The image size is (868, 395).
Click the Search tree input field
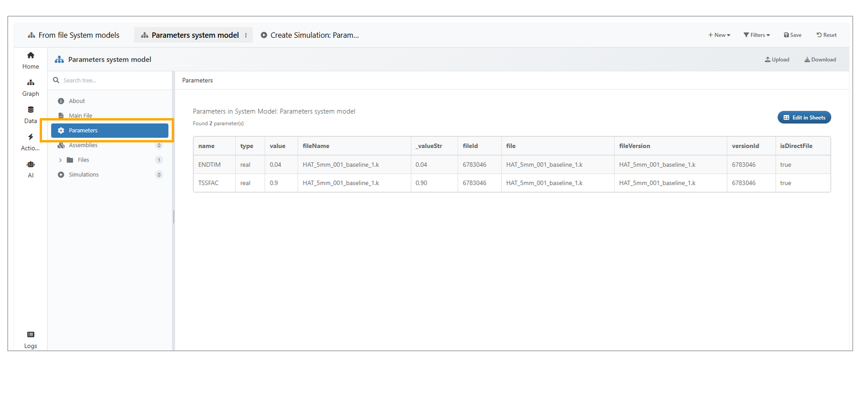pyautogui.click(x=112, y=80)
